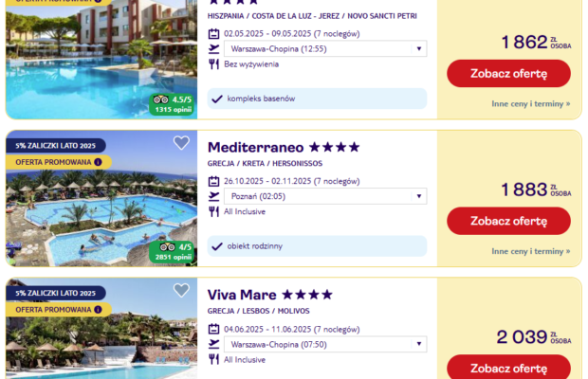Click Zobacz ofertę for the 1 862 zł offer

click(x=508, y=73)
